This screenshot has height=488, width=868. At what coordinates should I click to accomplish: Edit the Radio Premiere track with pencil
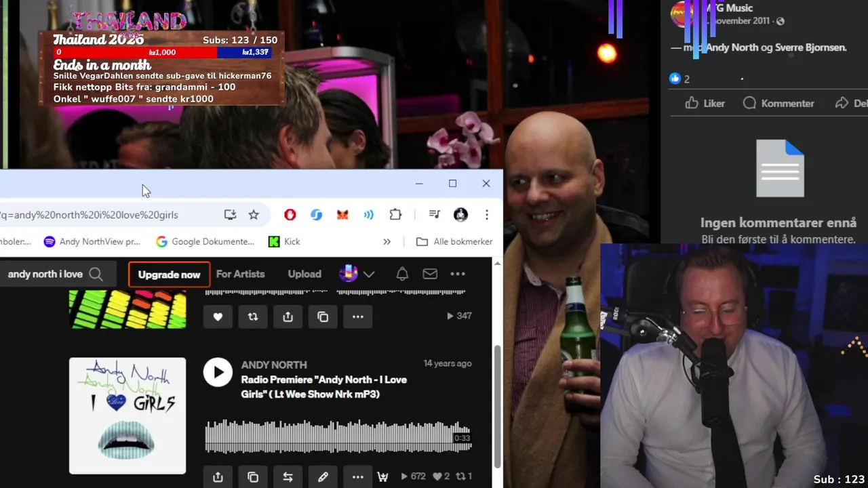click(323, 477)
